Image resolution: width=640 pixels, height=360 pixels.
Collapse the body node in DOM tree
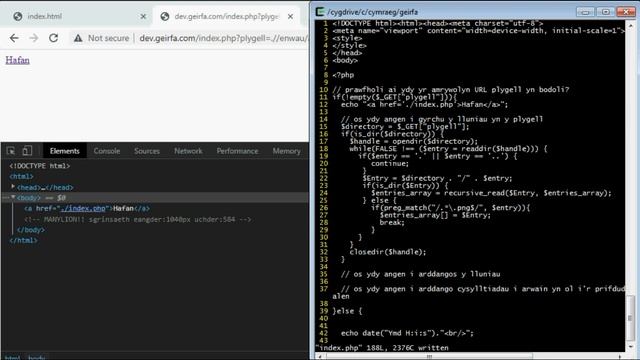(13, 197)
